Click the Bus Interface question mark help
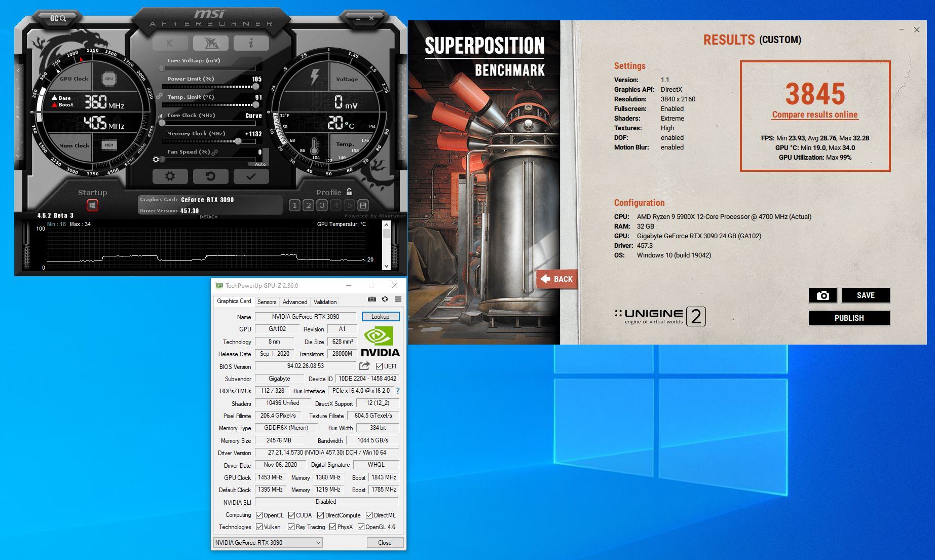Image resolution: width=935 pixels, height=560 pixels. coord(398,391)
